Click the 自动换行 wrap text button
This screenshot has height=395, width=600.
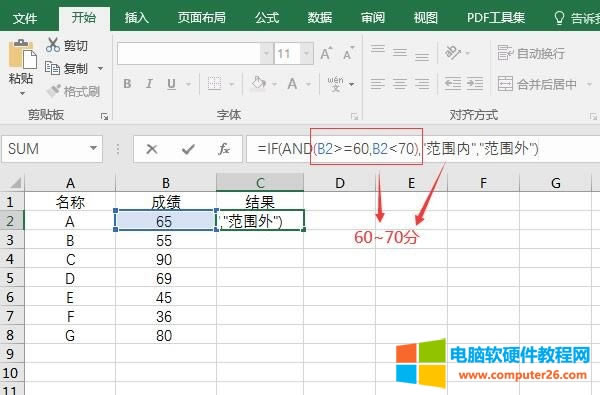pos(531,53)
